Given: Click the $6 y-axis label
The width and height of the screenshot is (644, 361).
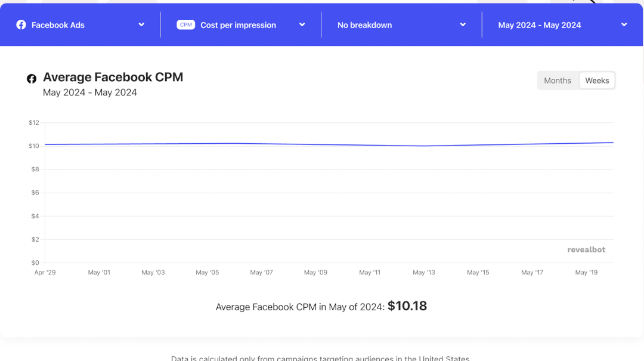Looking at the screenshot, I should (x=35, y=192).
